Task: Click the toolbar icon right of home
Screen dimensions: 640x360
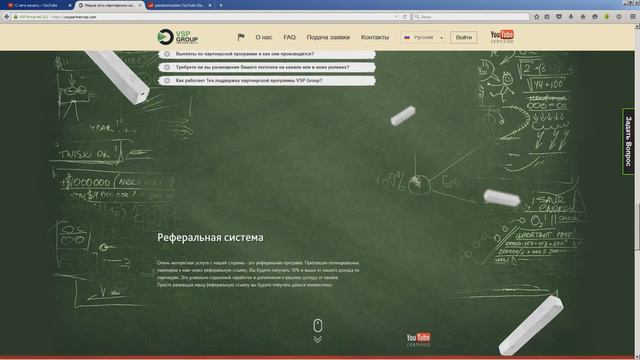Action: 595,17
